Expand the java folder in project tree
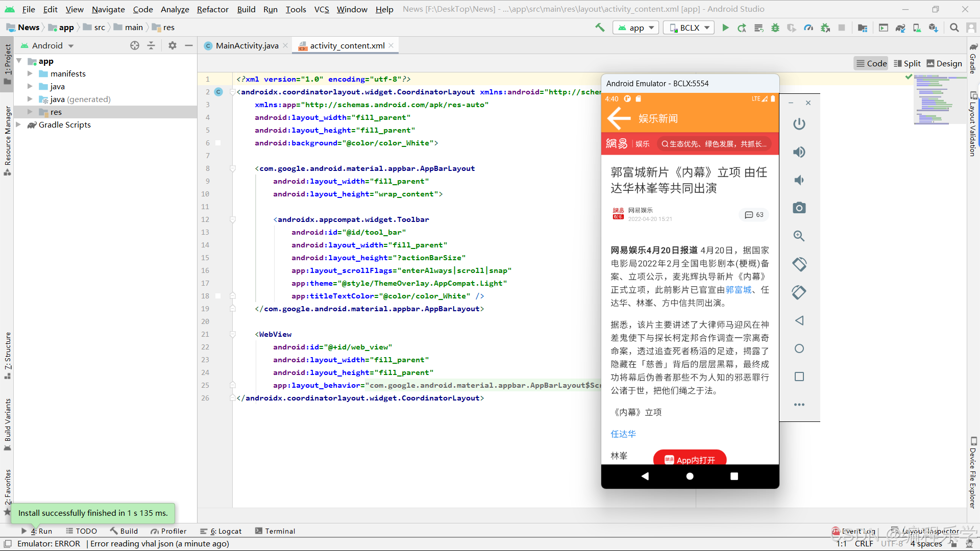This screenshot has height=551, width=980. (x=30, y=86)
